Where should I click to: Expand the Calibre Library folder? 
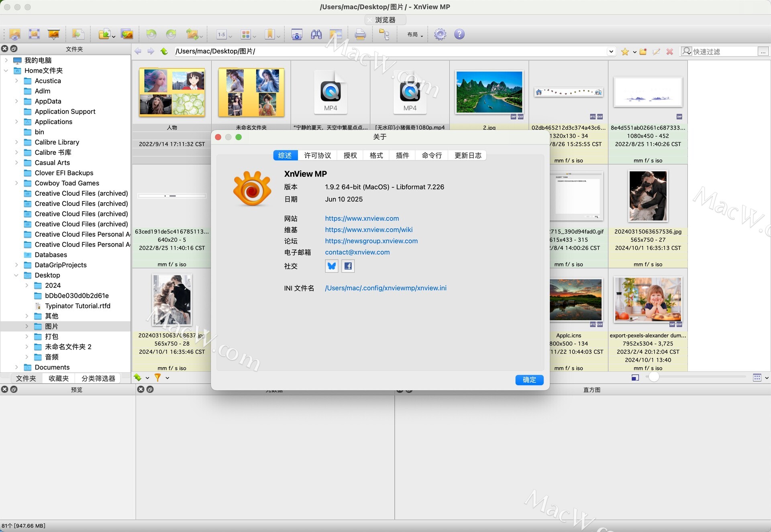(16, 142)
